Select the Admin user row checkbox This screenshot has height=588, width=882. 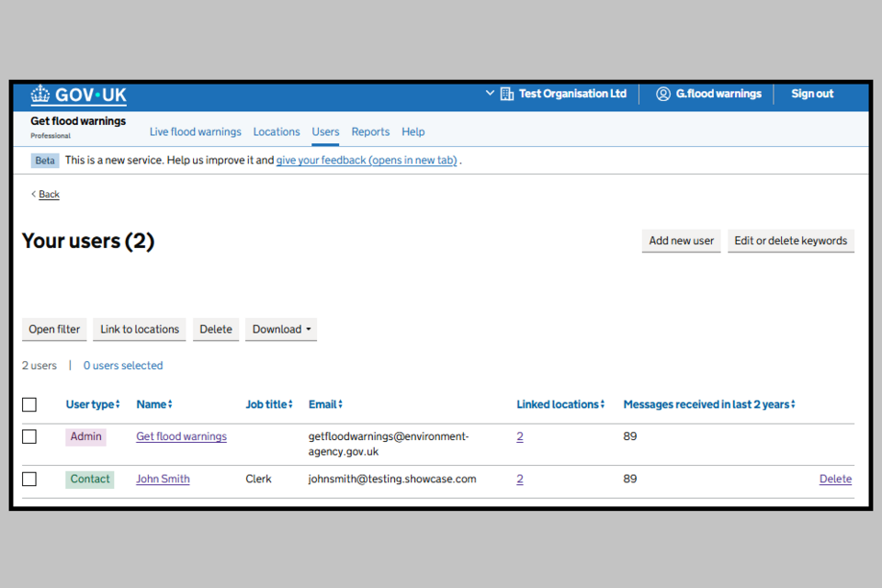[29, 436]
